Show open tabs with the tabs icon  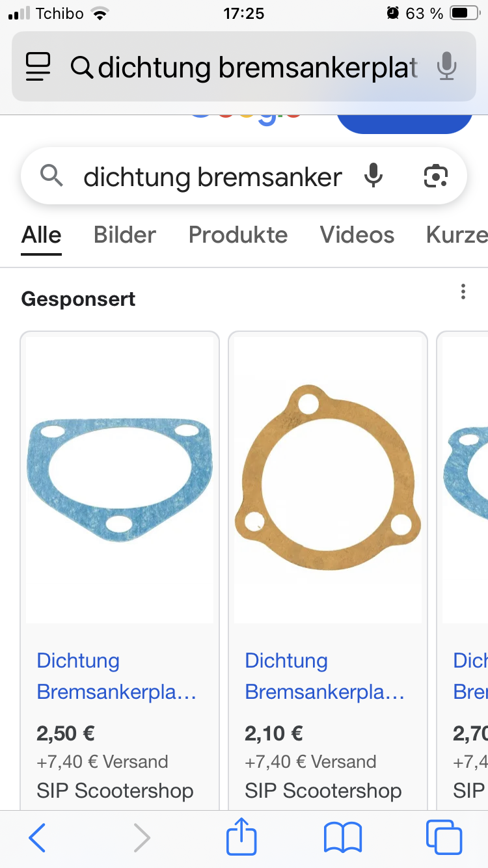pos(444,837)
